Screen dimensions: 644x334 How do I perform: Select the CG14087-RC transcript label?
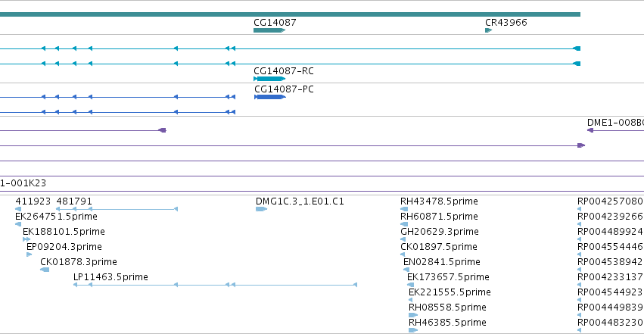pyautogui.click(x=284, y=71)
